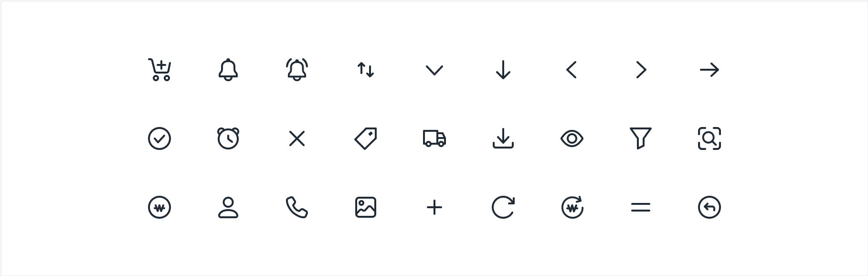Open the image picture icon
868x276 pixels.
(366, 207)
